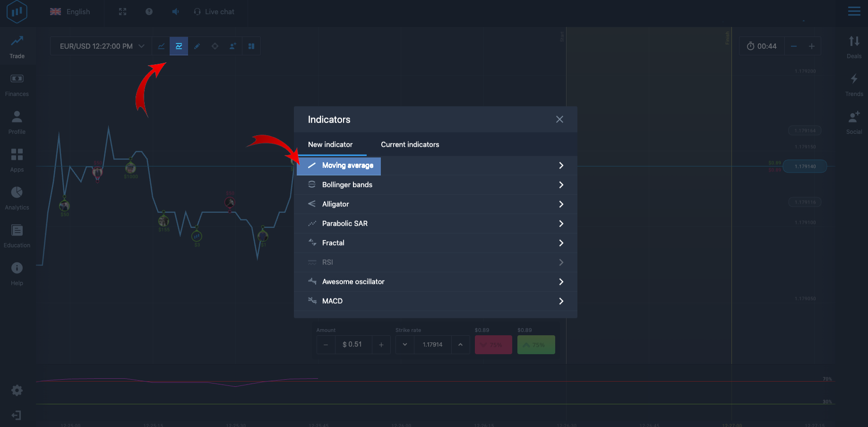This screenshot has width=868, height=427.
Task: Click the indicators toolbar icon
Action: 179,46
